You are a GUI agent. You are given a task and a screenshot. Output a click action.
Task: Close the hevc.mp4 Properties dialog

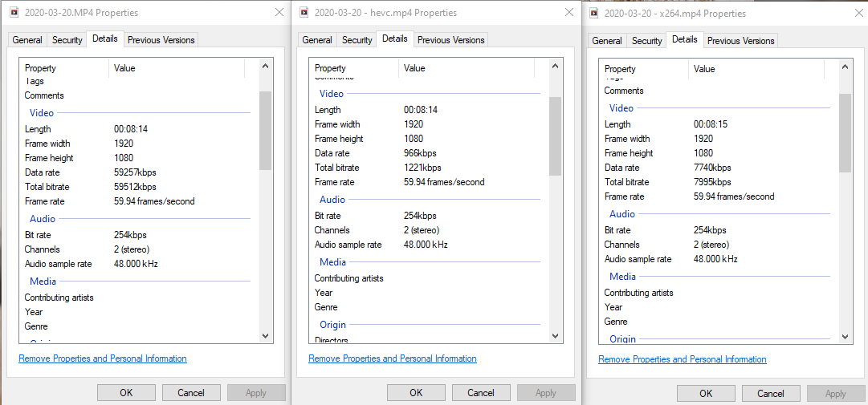click(x=568, y=13)
